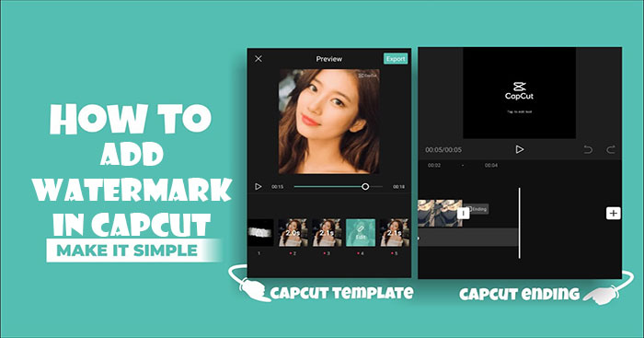This screenshot has width=644, height=338.
Task: Click the preview progress slider handle
Action: coord(365,187)
